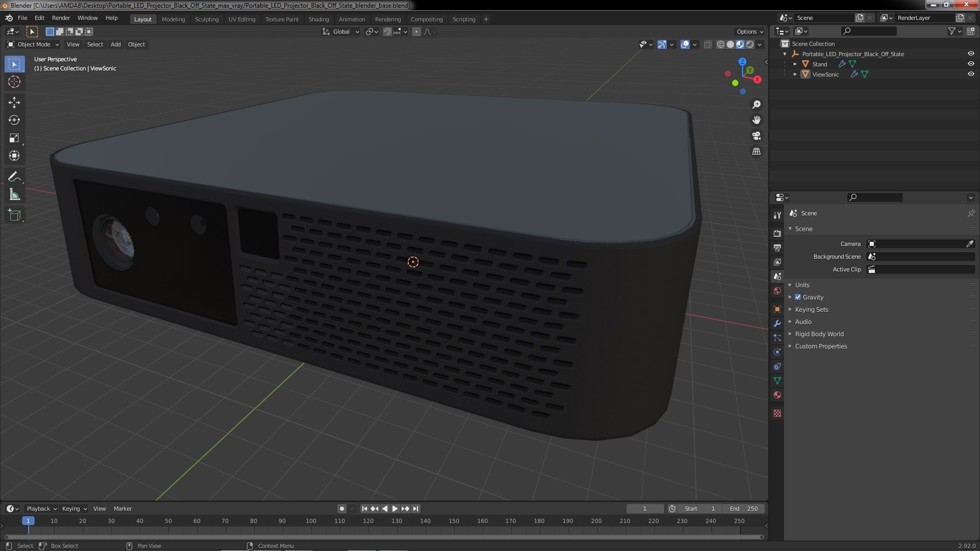Choose the Select Box tool

(14, 64)
